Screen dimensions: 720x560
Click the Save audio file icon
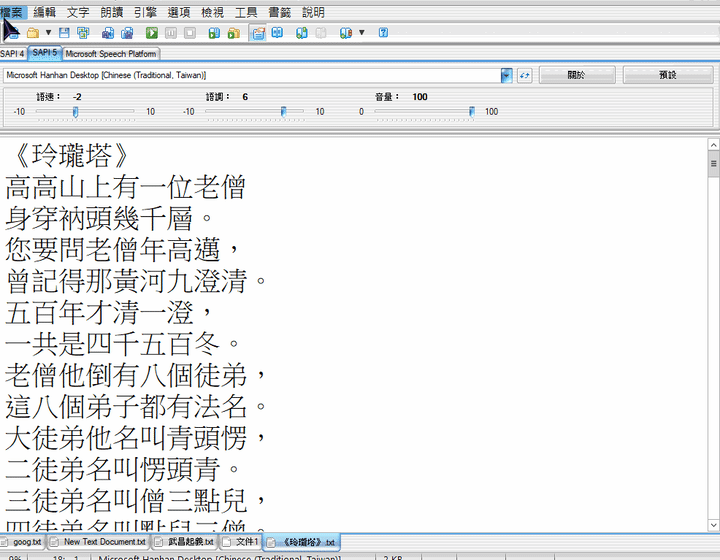coord(108,33)
